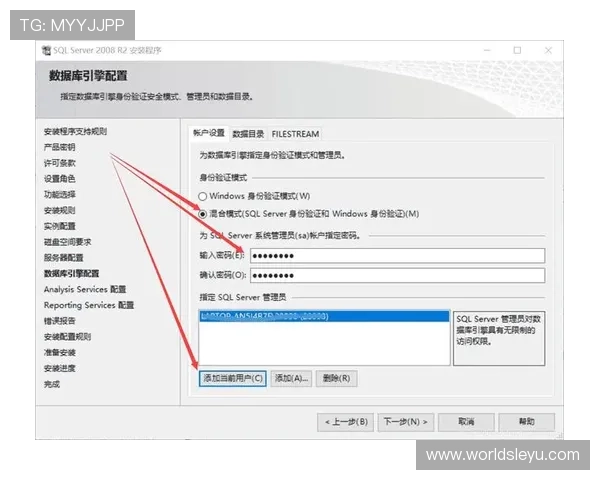Screen dimensions: 600x480
Task: Open the FILESTREAM tab
Action: [295, 134]
